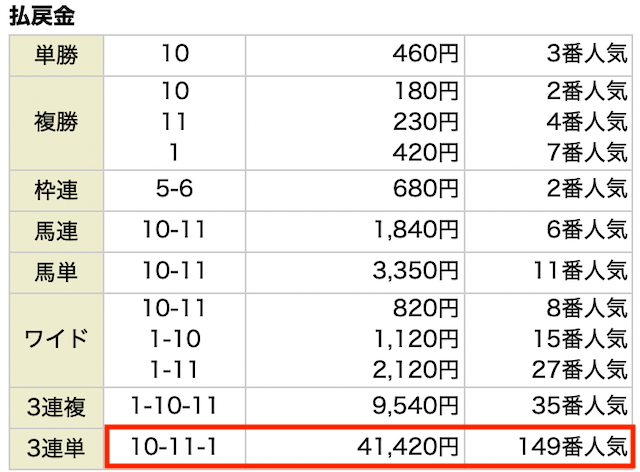Click the 9,540円 payout amount

coord(415,406)
